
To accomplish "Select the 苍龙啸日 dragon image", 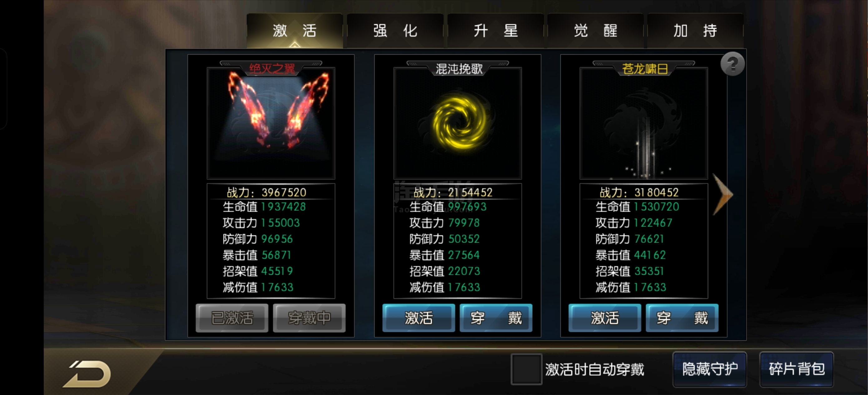I will point(644,123).
